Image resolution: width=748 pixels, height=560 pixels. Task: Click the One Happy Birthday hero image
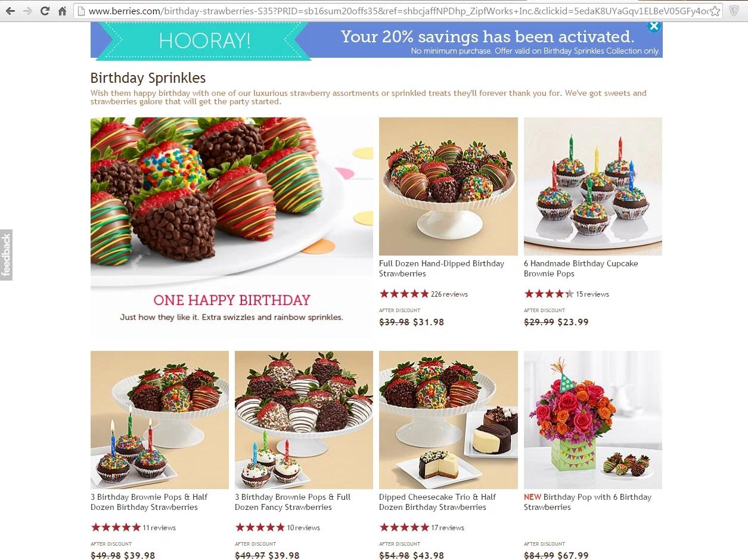point(232,228)
